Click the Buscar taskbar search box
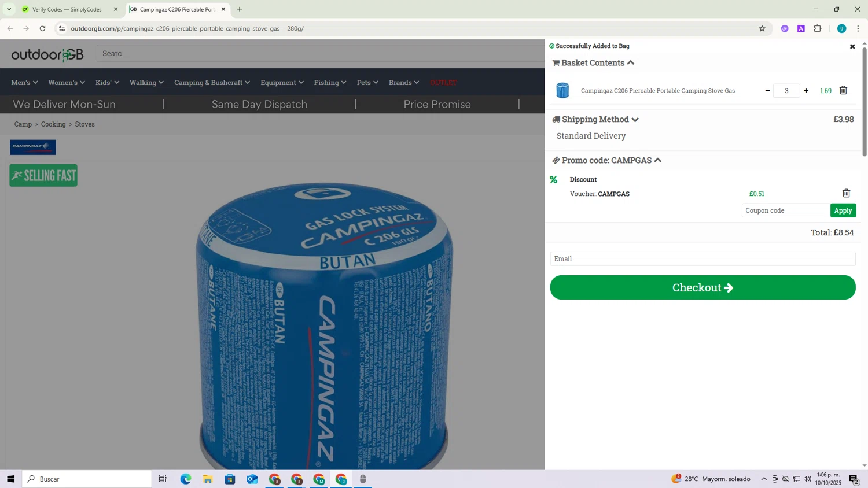 click(87, 479)
